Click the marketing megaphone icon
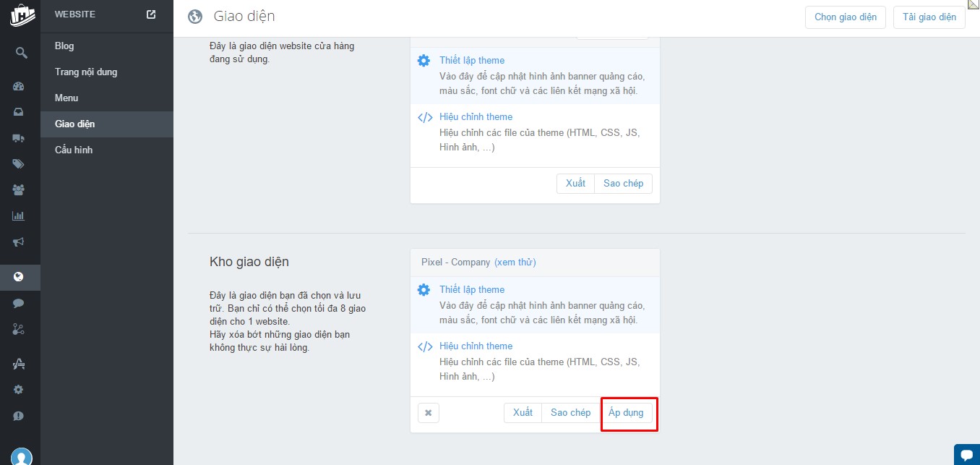980x465 pixels. (19, 242)
